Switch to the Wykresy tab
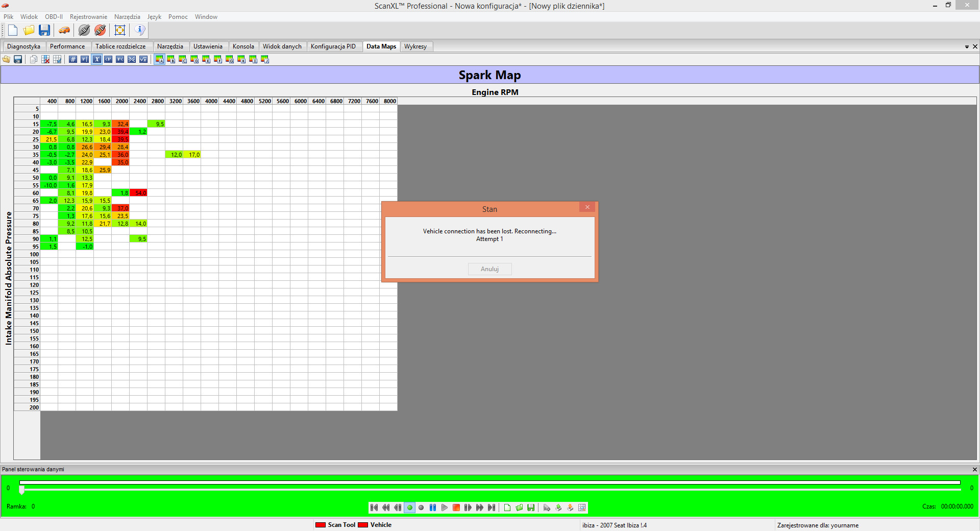 pos(415,46)
